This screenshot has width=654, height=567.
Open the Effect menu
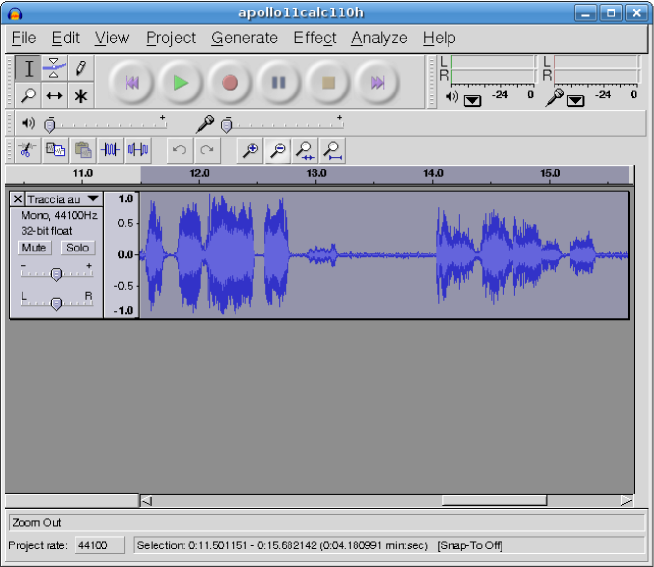[x=314, y=38]
